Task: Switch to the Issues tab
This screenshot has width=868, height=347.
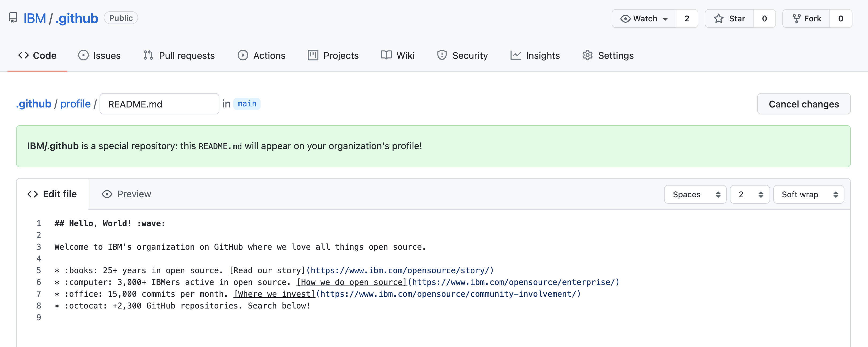Action: 99,55
